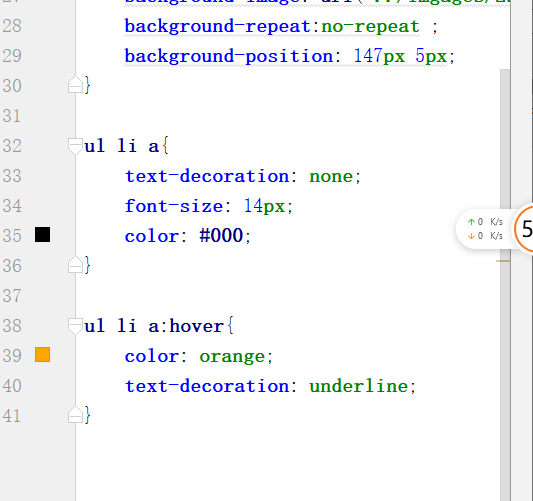This screenshot has width=533, height=501.
Task: Click the 'text-decoration' property on line 40
Action: point(207,386)
